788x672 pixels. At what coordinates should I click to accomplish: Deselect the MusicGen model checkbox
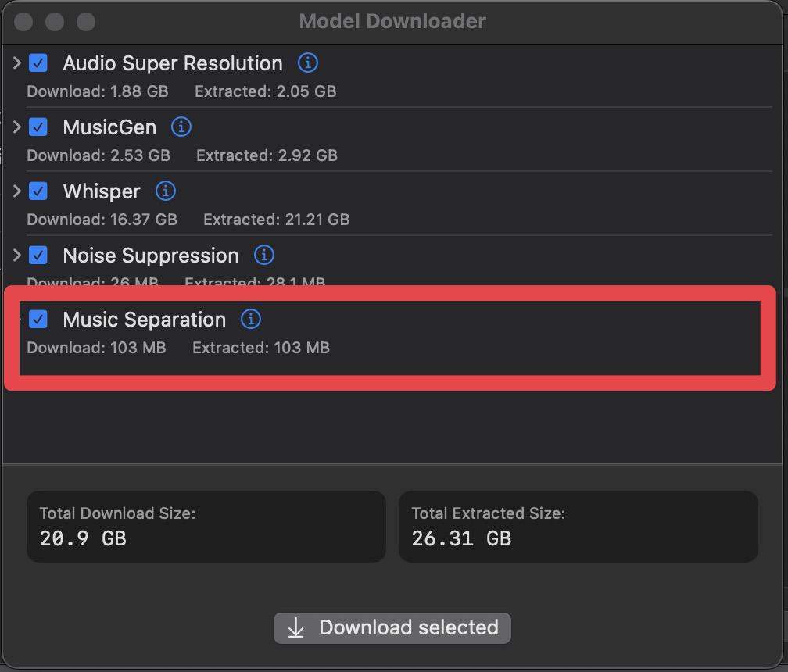(x=38, y=127)
